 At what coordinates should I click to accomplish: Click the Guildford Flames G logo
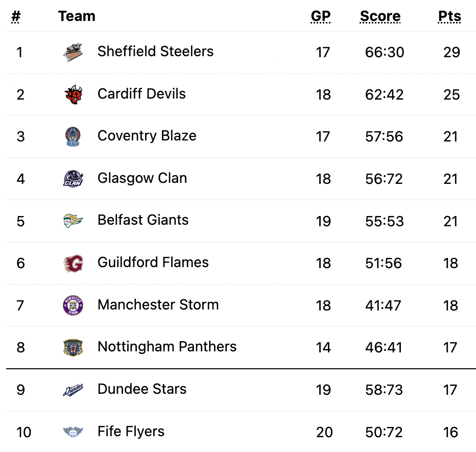(x=73, y=263)
